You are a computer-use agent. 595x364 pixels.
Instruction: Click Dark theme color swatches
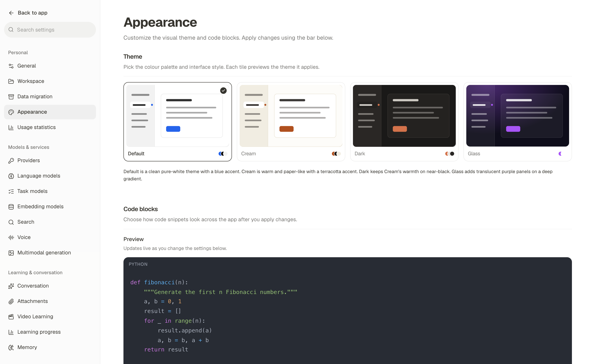(450, 154)
